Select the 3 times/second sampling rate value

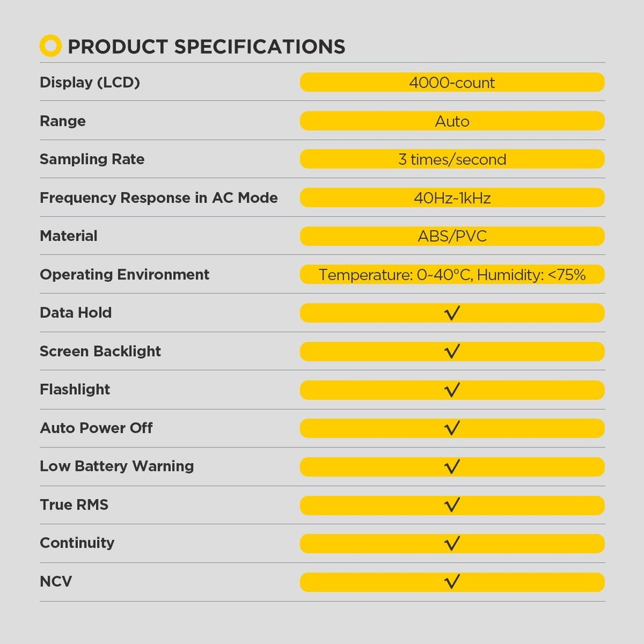pyautogui.click(x=452, y=159)
